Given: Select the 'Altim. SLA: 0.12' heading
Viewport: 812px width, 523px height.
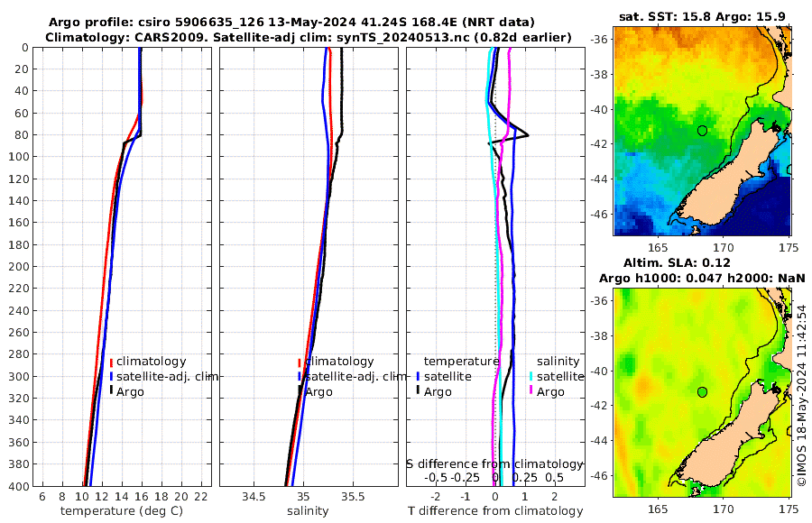Looking at the screenshot, I should click(x=677, y=262).
